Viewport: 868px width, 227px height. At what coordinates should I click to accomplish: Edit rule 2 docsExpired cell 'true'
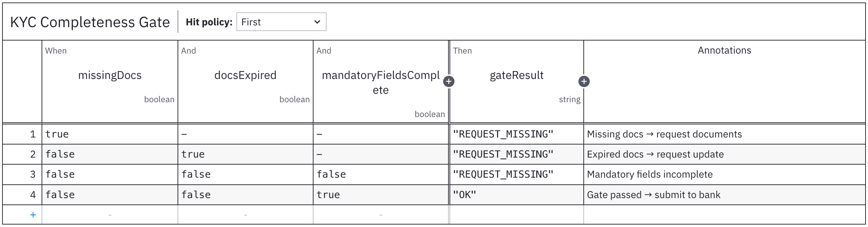tap(245, 154)
